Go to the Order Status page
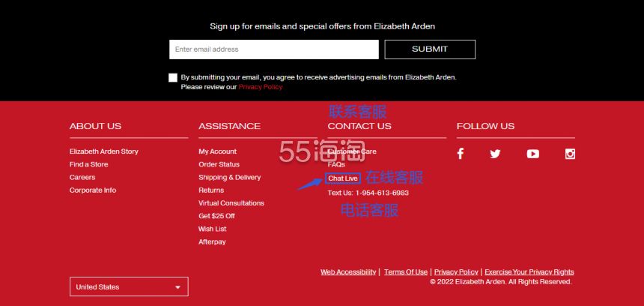644x306 pixels. [x=219, y=164]
